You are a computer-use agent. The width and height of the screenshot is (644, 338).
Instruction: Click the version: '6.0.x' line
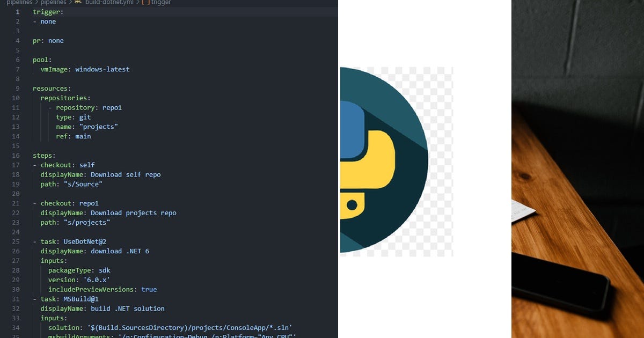[x=79, y=280]
